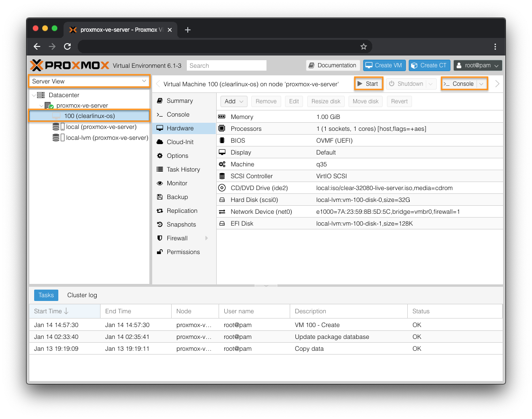Open the Shutdown options arrow
The image size is (532, 419).
(x=431, y=84)
